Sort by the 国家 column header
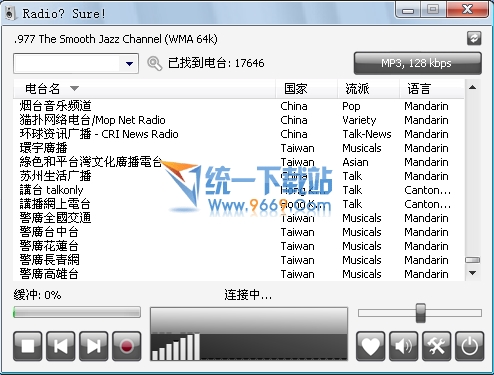This screenshot has height=375, width=494. coord(307,89)
